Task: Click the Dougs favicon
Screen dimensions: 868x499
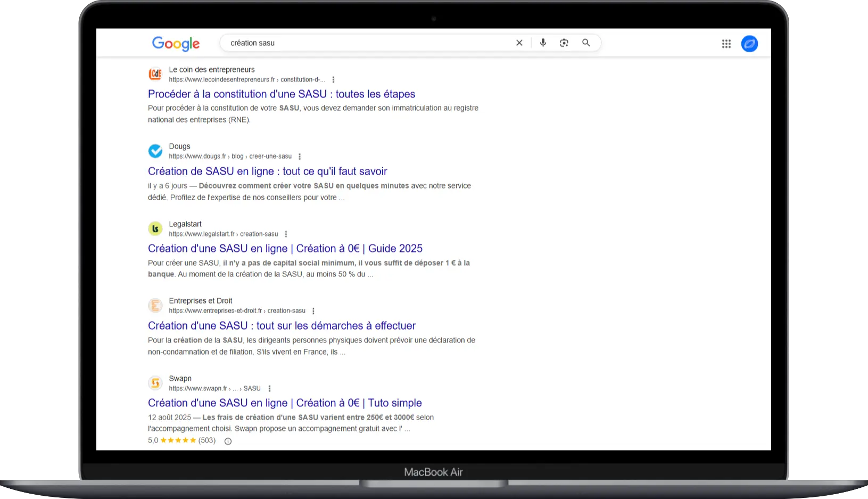Action: 155,151
